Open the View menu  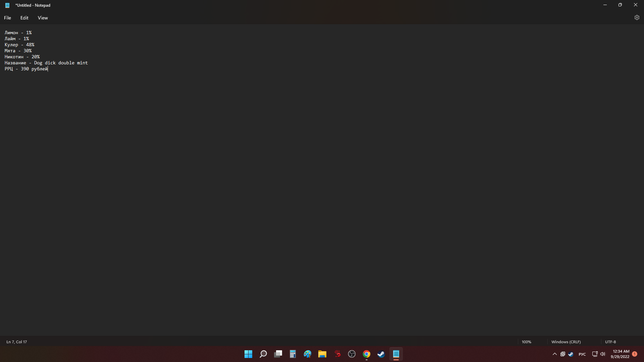[43, 18]
